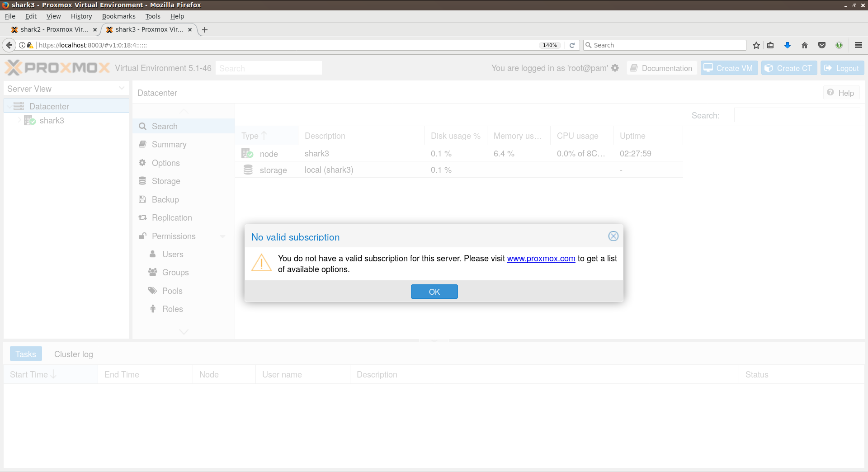This screenshot has width=868, height=472.
Task: Sort by the Type column header
Action: [x=267, y=136]
